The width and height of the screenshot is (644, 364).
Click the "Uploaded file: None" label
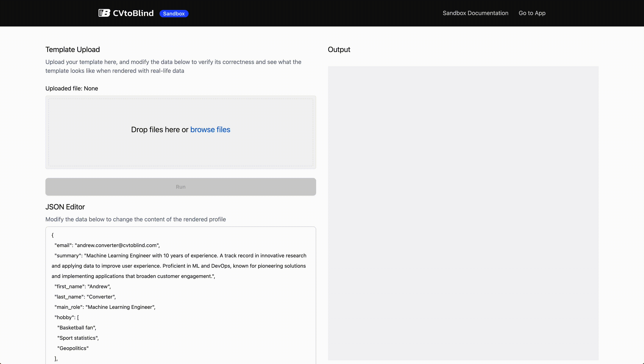(72, 88)
